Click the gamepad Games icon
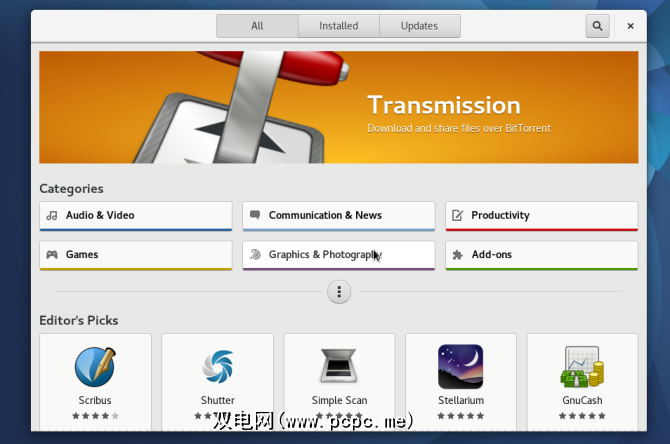The image size is (670, 444). click(x=52, y=255)
